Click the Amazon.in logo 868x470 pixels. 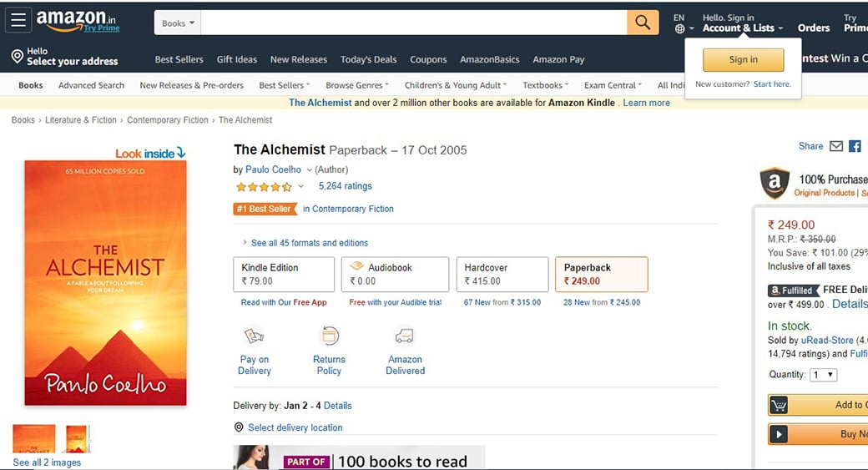click(78, 21)
